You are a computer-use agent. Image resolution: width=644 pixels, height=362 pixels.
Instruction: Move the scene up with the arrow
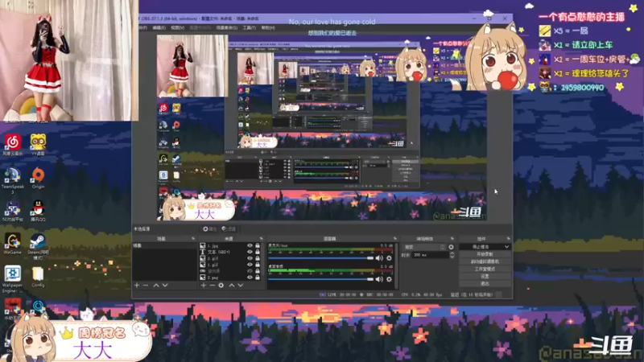pos(156,286)
